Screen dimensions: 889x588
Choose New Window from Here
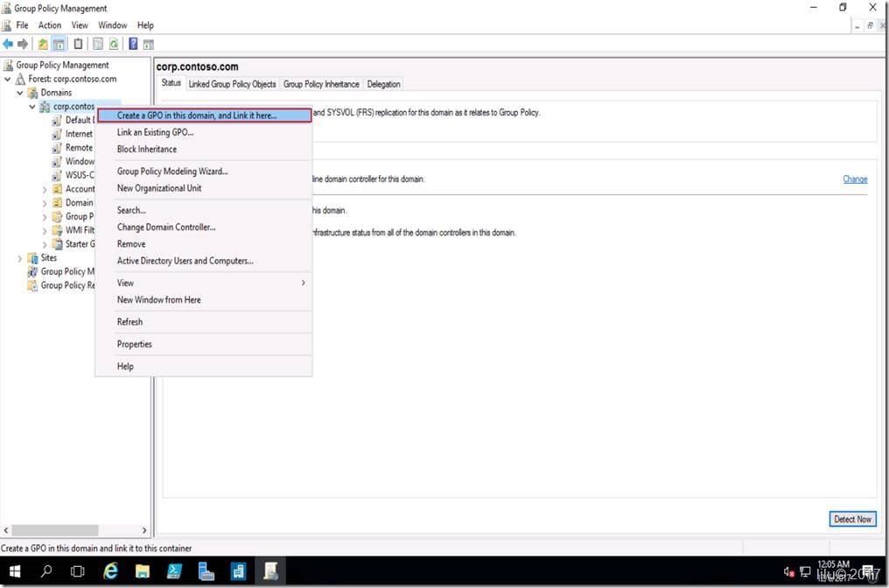(204, 300)
